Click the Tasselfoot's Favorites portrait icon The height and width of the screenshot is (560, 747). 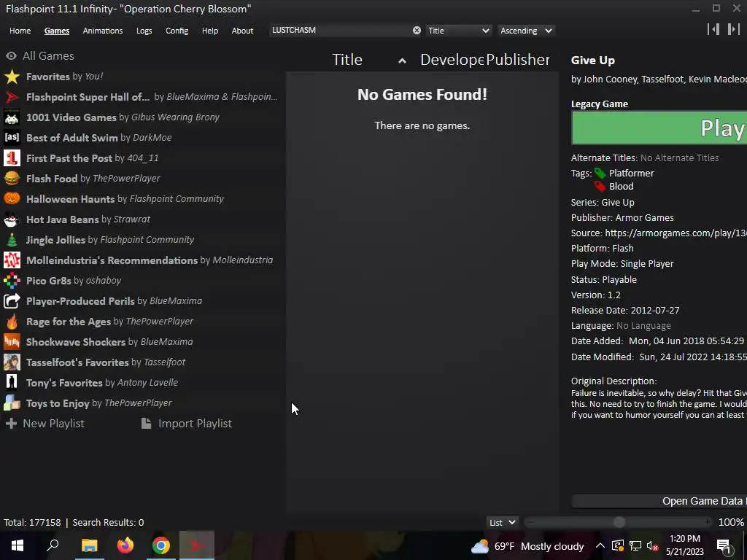tap(12, 362)
